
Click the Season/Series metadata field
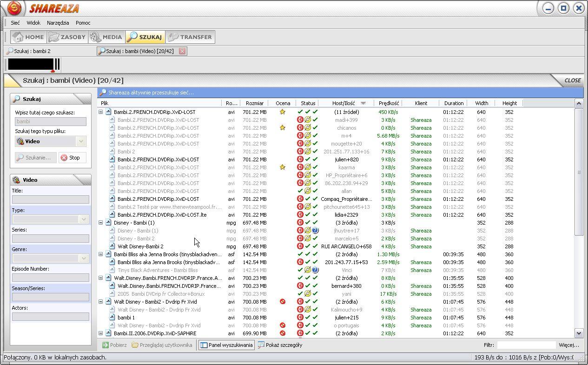click(51, 297)
